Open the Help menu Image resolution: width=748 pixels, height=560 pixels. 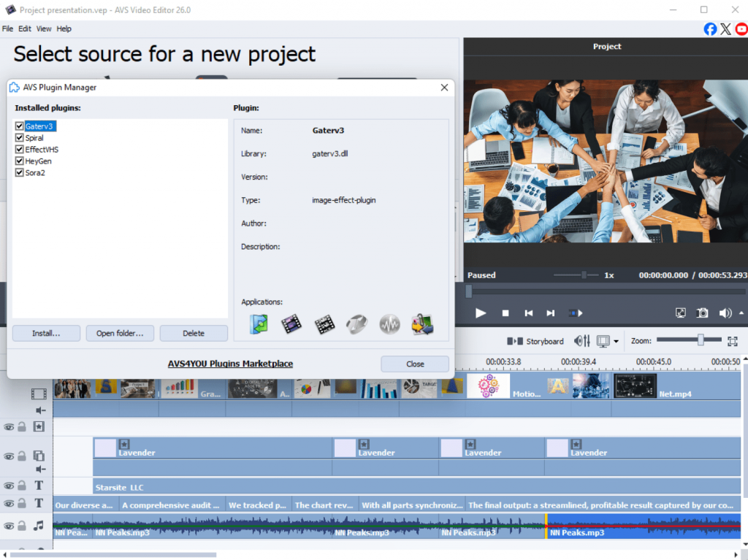tap(64, 28)
